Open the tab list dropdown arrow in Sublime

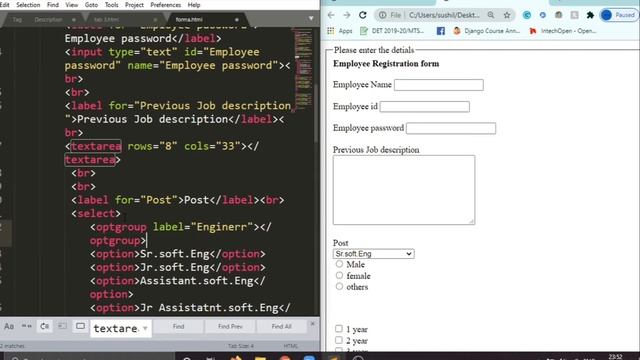point(311,18)
